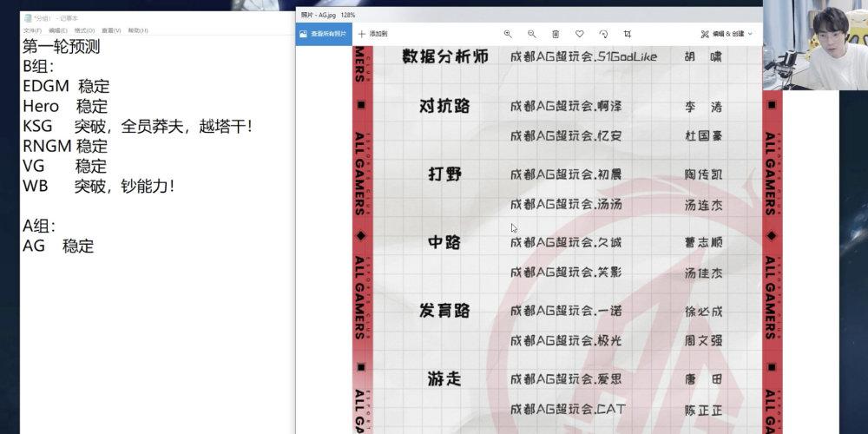Image resolution: width=868 pixels, height=434 pixels.
Task: Click the 添加到 button in Photos
Action: click(372, 34)
